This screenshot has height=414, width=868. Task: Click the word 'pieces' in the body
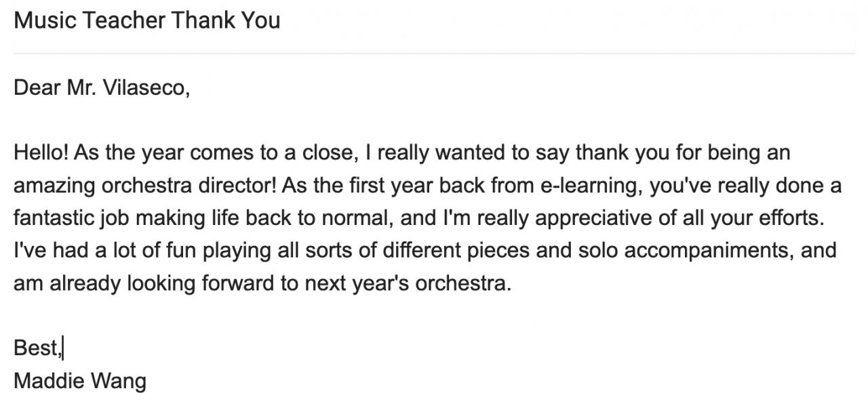click(497, 250)
